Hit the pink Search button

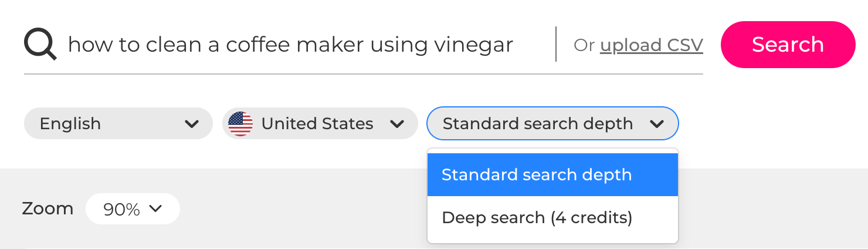pyautogui.click(x=788, y=45)
